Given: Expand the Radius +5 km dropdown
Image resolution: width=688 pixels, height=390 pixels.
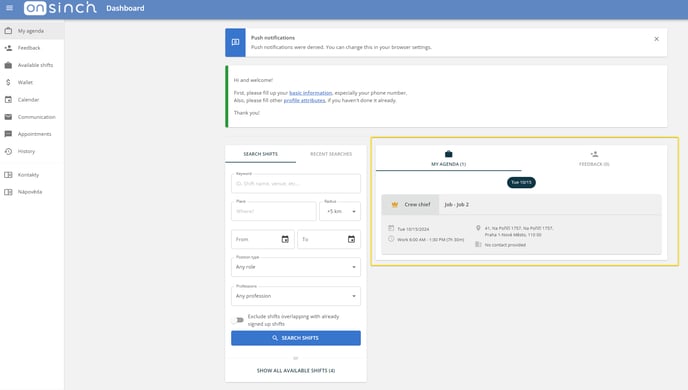Looking at the screenshot, I should tap(340, 211).
